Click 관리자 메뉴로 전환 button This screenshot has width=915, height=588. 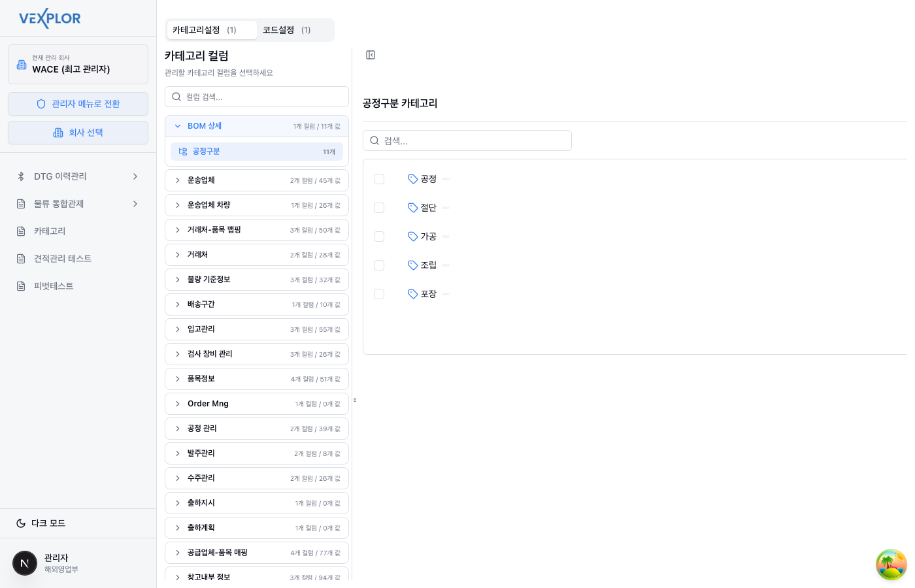click(78, 104)
